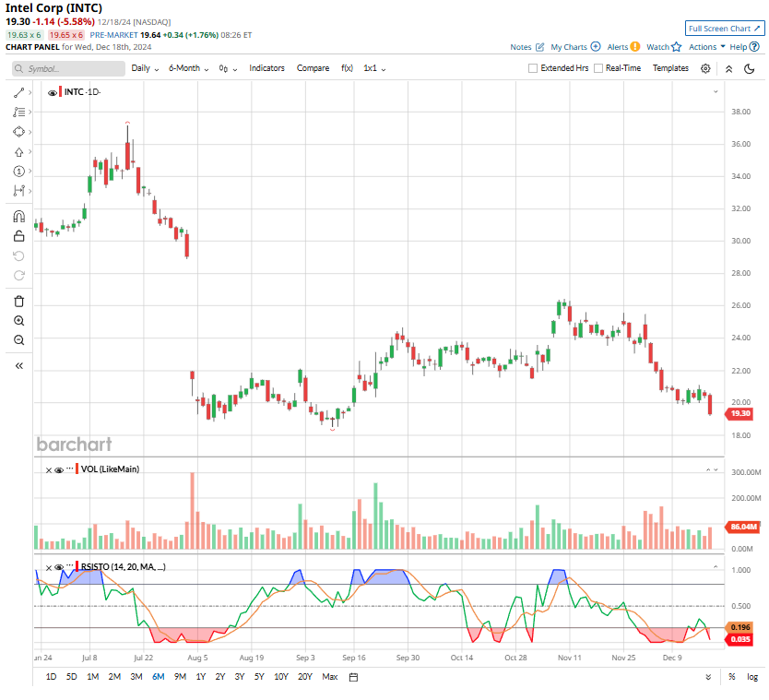
Task: Delete drawings with trash icon
Action: [x=18, y=302]
